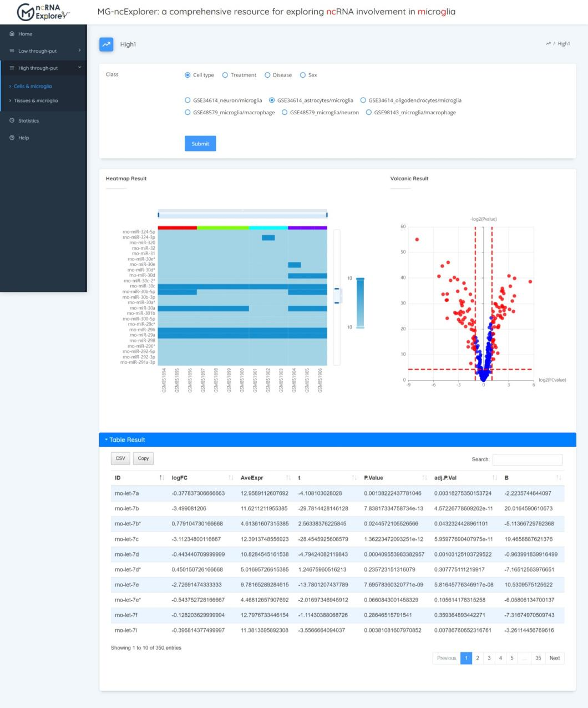This screenshot has width=588, height=708.
Task: Click the table Search input field
Action: pos(527,459)
